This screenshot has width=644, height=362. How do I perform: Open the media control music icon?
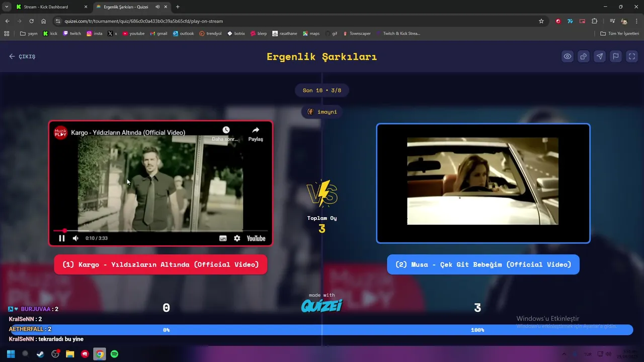pos(612,21)
